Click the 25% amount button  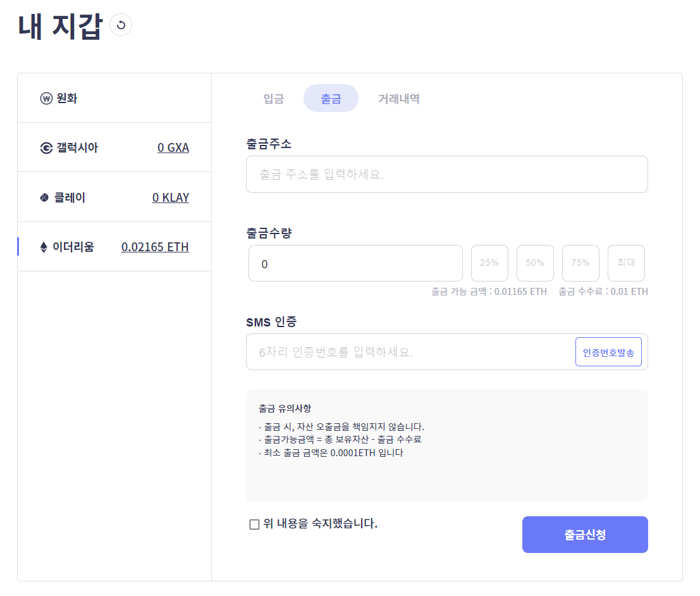(x=489, y=263)
